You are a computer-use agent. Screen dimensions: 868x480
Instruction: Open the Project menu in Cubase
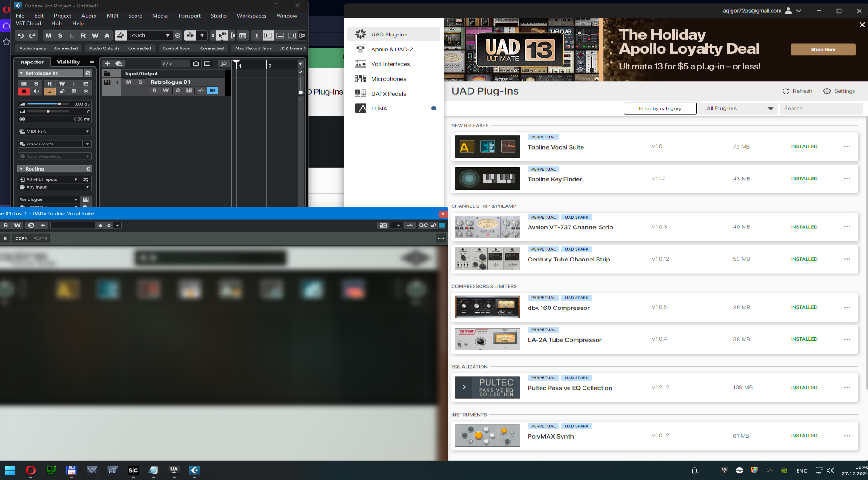point(62,16)
